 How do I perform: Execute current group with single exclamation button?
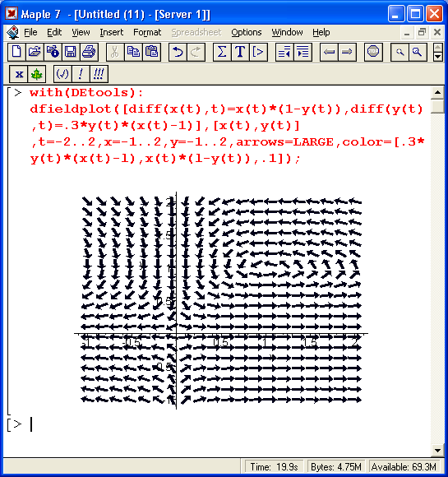(x=81, y=74)
